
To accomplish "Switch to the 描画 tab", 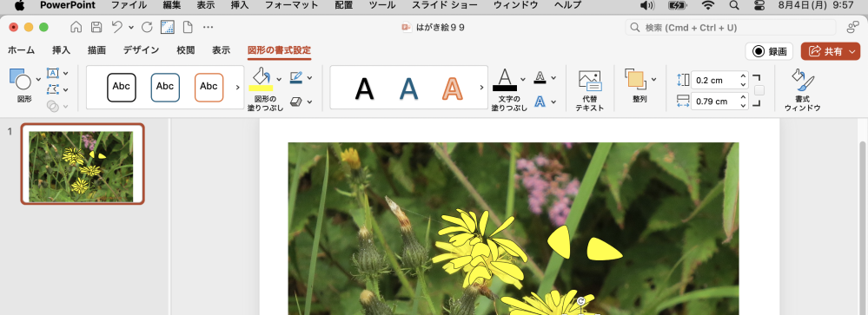I will (96, 50).
